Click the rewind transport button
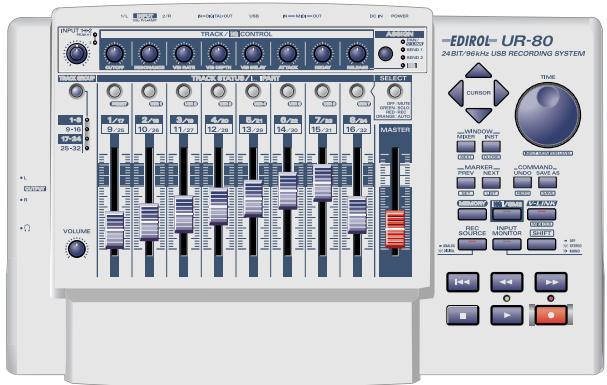 coord(507,282)
